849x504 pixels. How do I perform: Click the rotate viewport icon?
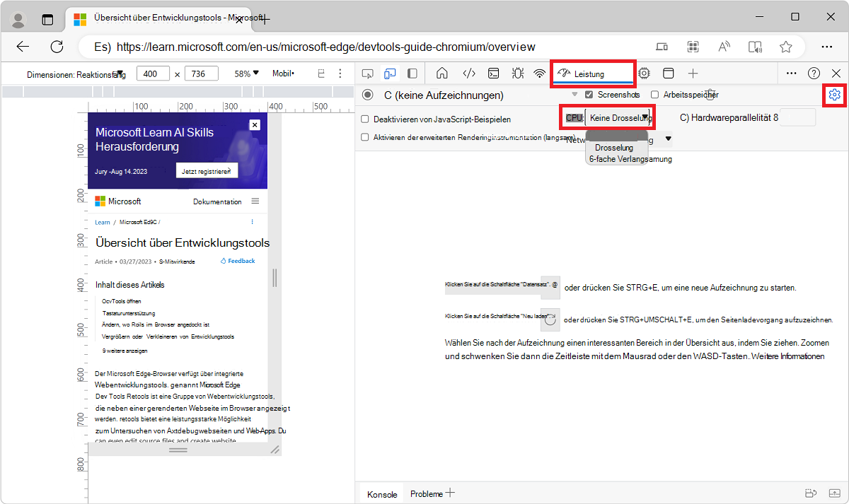click(x=320, y=73)
